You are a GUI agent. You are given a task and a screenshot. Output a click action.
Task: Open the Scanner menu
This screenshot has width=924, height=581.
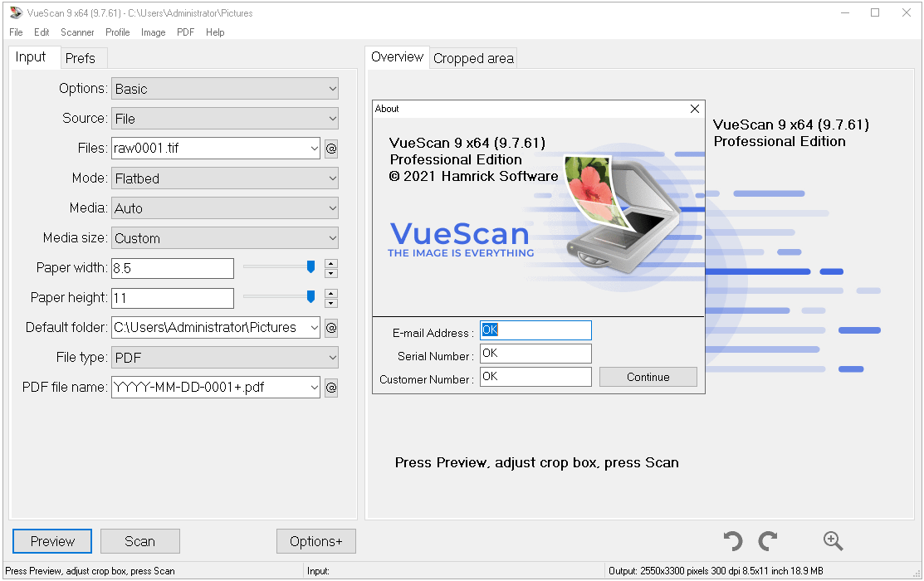pos(77,32)
